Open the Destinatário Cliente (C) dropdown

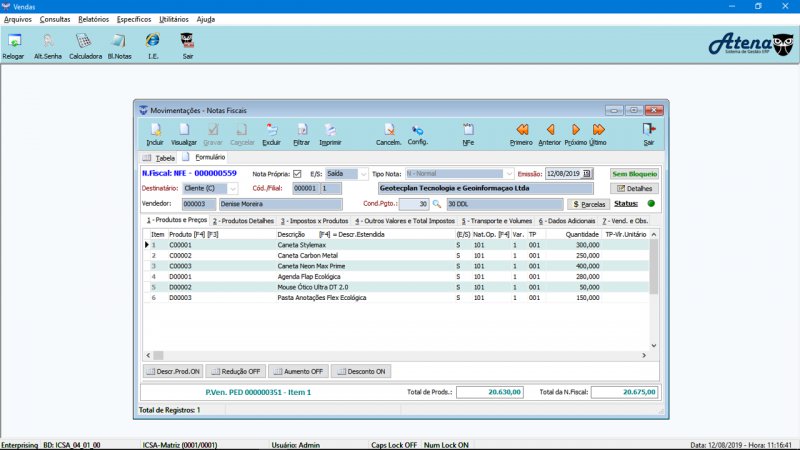[x=234, y=188]
